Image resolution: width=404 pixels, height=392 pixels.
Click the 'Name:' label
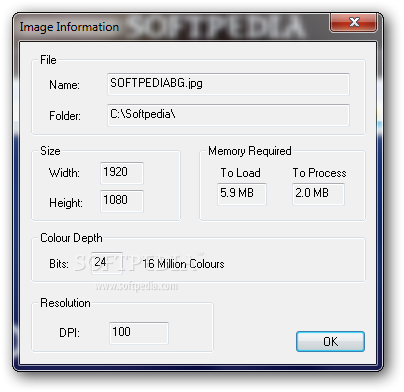[64, 85]
